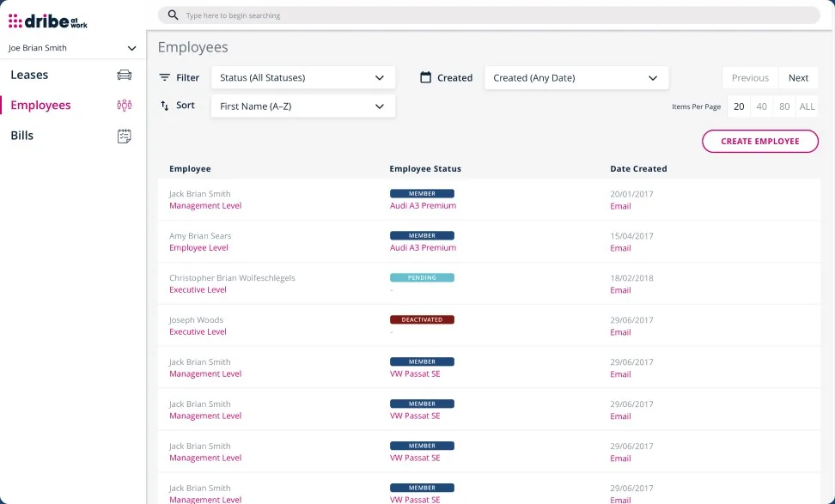835x504 pixels.
Task: Set items per page to 20
Action: (739, 106)
